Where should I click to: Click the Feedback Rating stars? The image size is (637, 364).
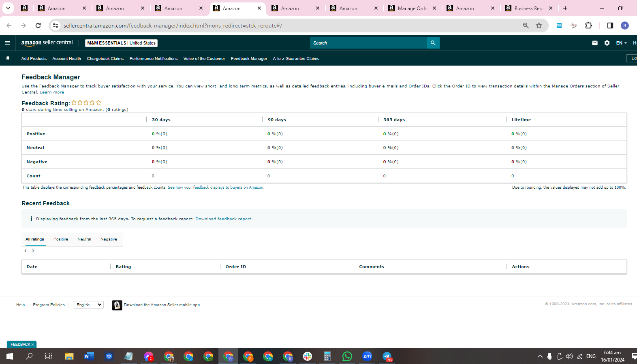(86, 103)
